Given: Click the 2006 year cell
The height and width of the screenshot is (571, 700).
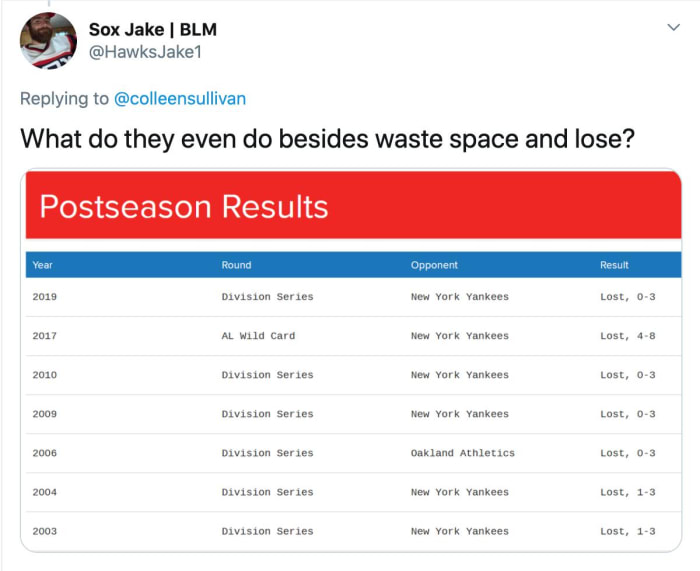Looking at the screenshot, I should pos(45,453).
